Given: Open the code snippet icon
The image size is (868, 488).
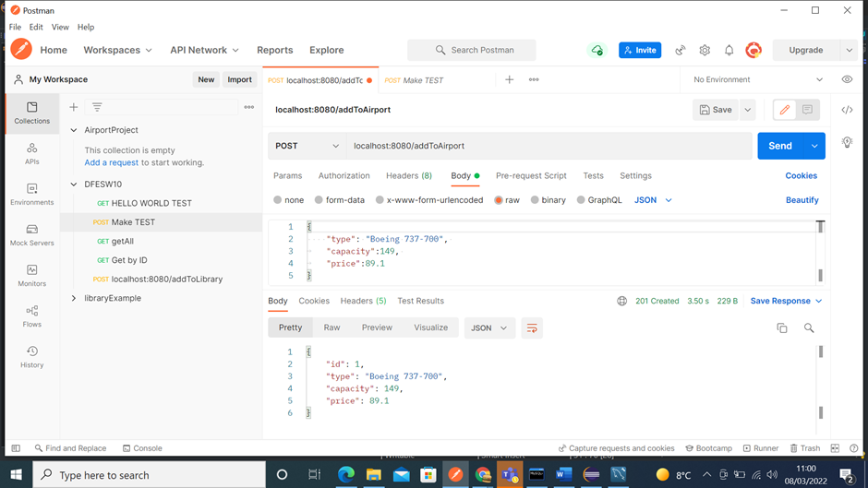Looking at the screenshot, I should pyautogui.click(x=847, y=110).
